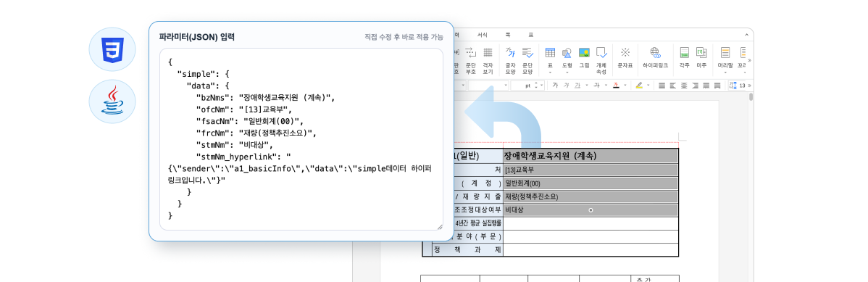
Task: Open the font size pt dropdown
Action: 541,86
